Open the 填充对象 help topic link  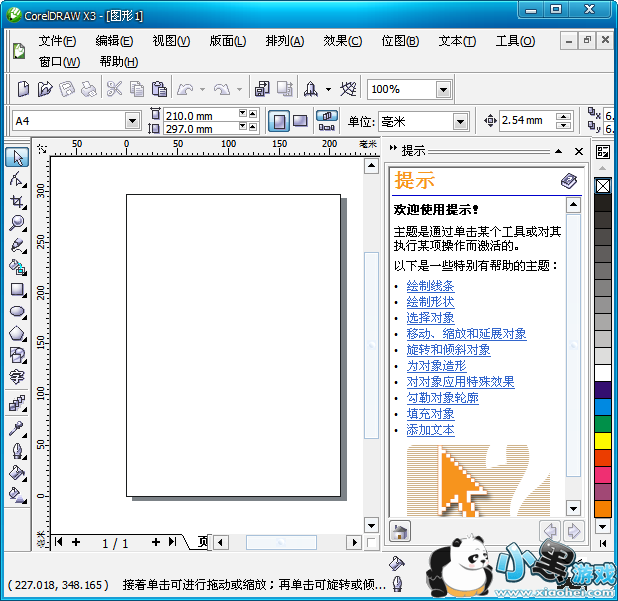430,414
